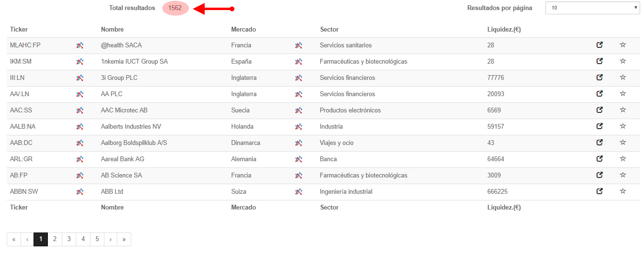Click market filter icon beside Dinamarca

coord(299,143)
